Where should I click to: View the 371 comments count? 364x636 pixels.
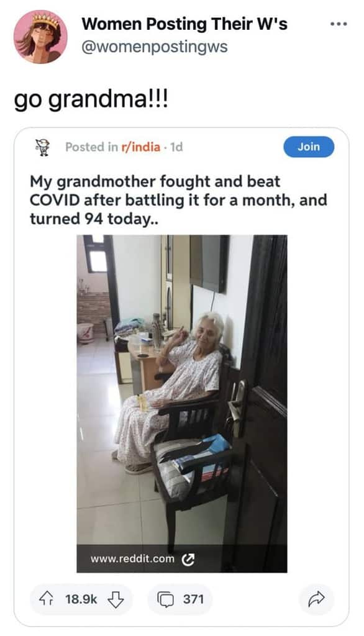(193, 599)
